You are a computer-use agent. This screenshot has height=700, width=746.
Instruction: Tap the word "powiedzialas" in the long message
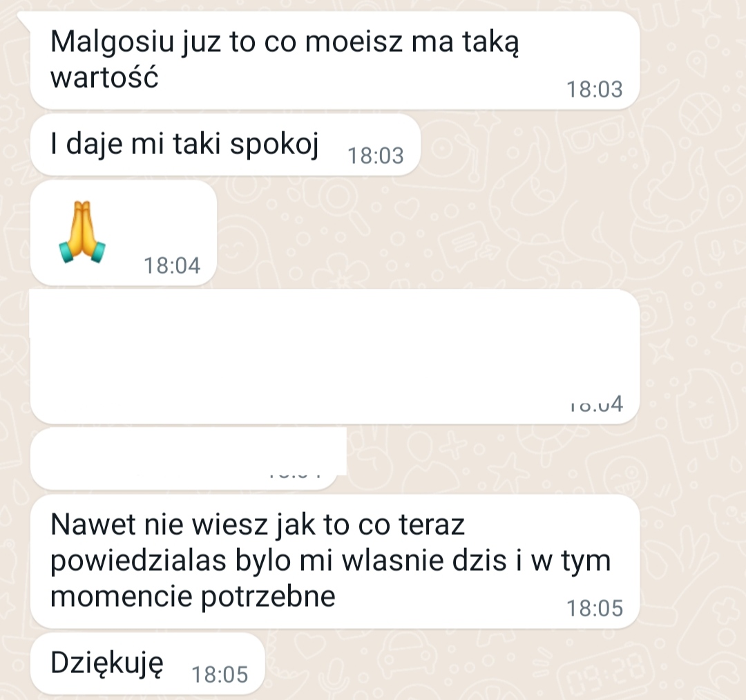(138, 561)
